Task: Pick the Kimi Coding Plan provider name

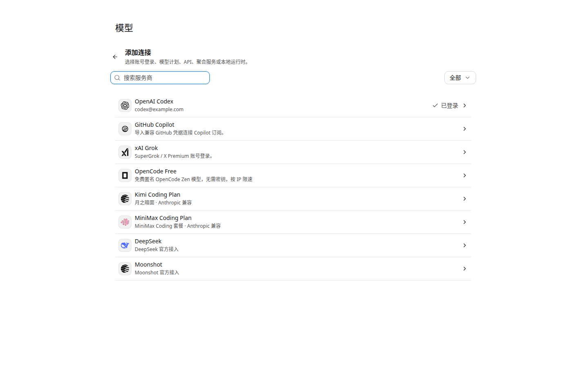Action: tap(158, 195)
